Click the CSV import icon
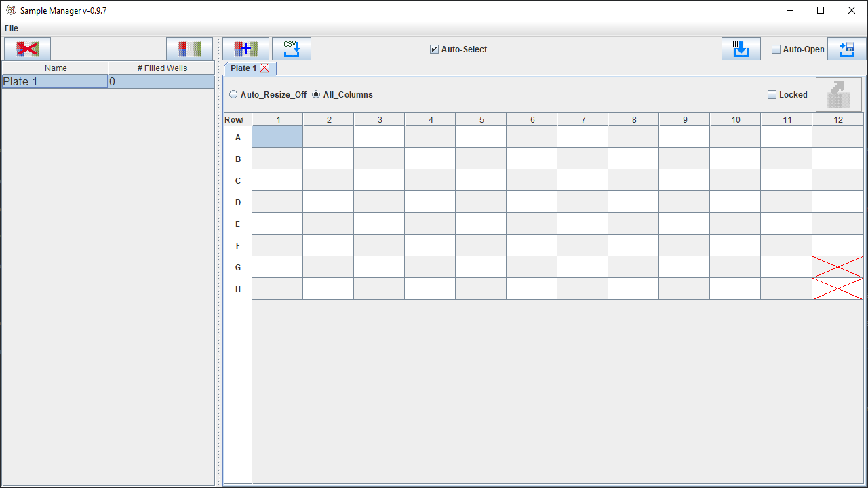Screen dimensions: 868x488 [x=292, y=49]
